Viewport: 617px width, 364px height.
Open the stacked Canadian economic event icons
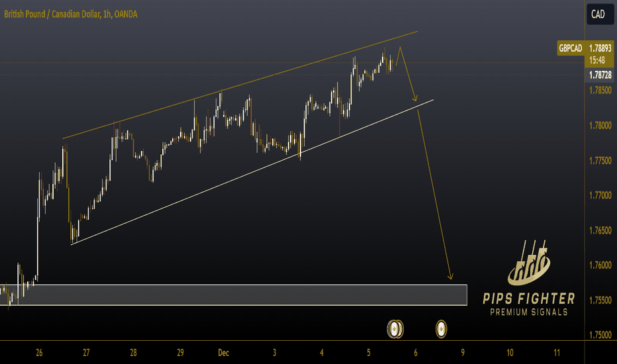tap(395, 329)
